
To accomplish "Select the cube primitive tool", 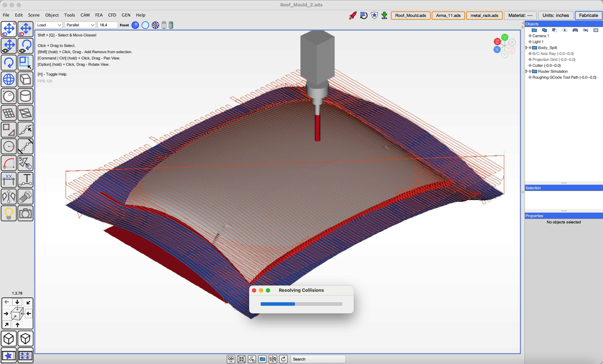I will pyautogui.click(x=25, y=80).
